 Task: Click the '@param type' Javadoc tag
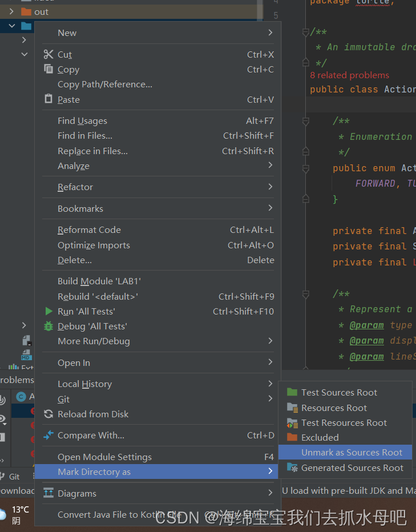[x=381, y=325]
